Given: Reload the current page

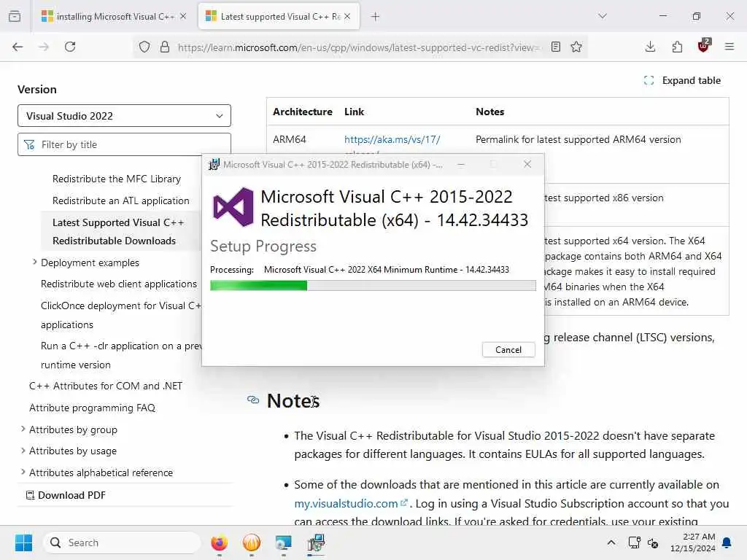Looking at the screenshot, I should [70, 47].
